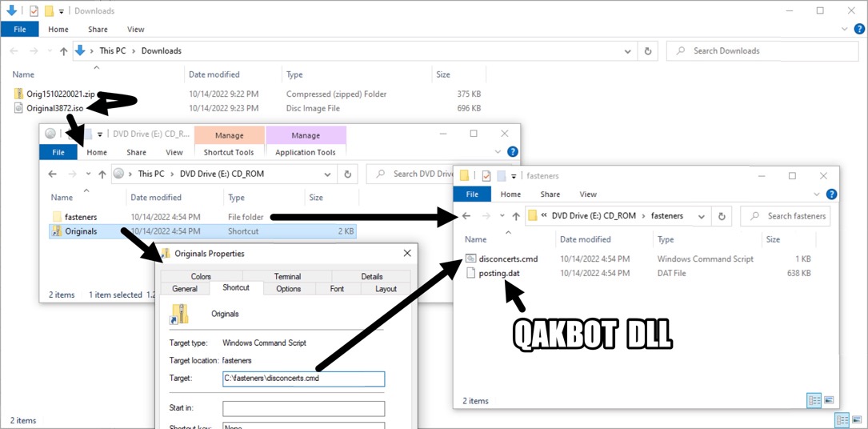Click the 'Start in' field in Originals Properties
Image resolution: width=868 pixels, height=429 pixels.
pos(303,408)
